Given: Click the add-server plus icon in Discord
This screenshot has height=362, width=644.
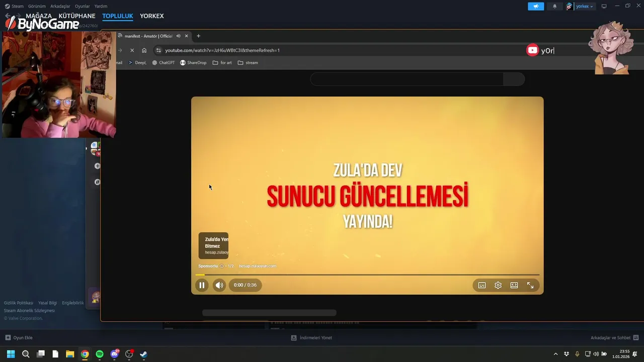Looking at the screenshot, I should (97, 166).
